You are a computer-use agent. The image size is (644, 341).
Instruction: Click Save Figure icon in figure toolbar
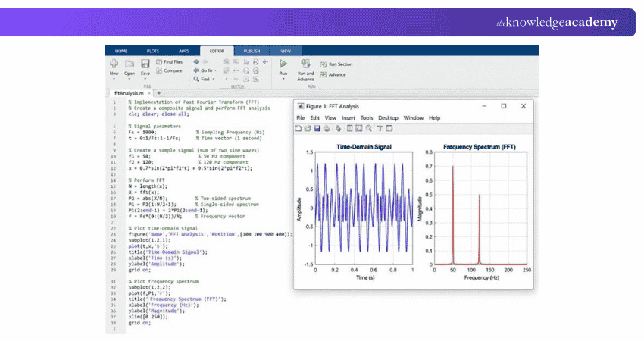317,129
